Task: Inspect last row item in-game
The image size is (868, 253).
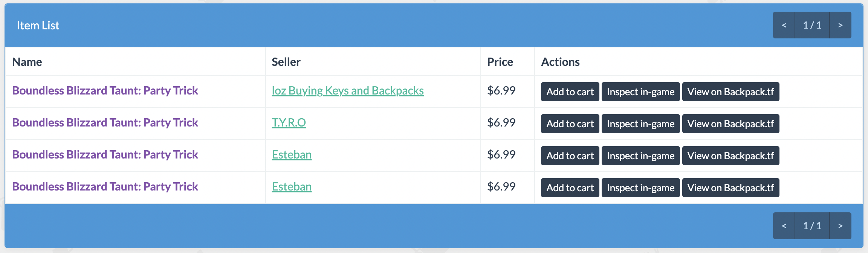Action: [x=640, y=188]
